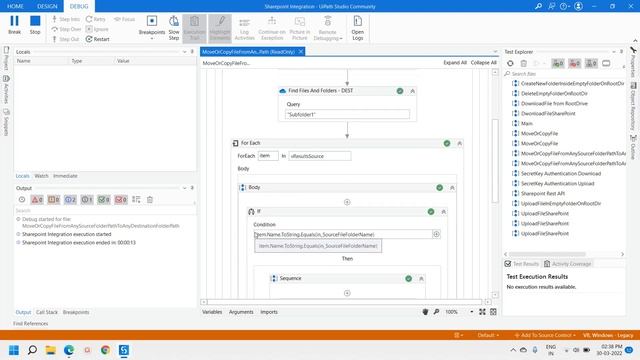Open the Properties side panel
Viewport: 640px width, 360px height.
tap(633, 62)
